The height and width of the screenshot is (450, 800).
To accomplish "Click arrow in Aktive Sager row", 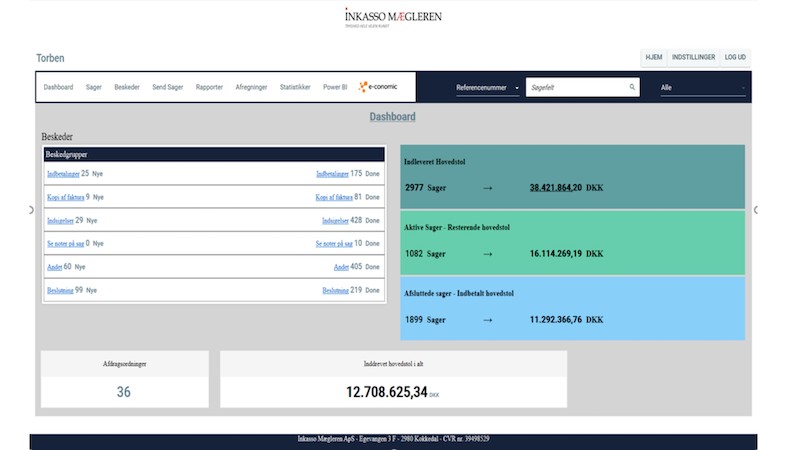I will pyautogui.click(x=487, y=254).
